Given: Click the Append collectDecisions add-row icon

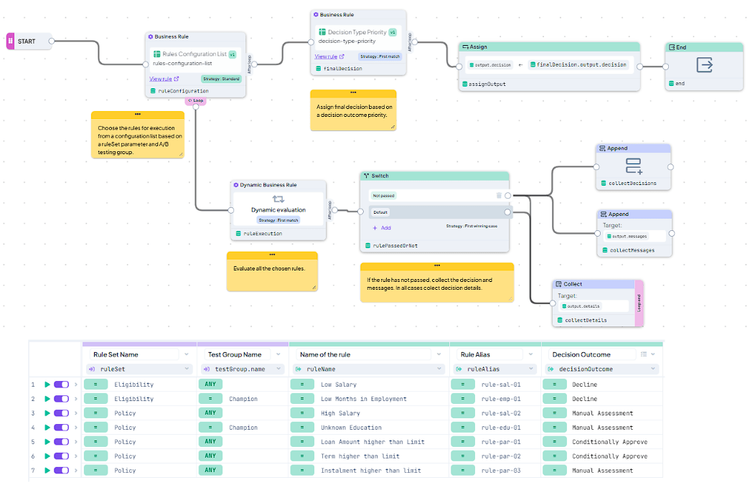Looking at the screenshot, I should [x=633, y=165].
